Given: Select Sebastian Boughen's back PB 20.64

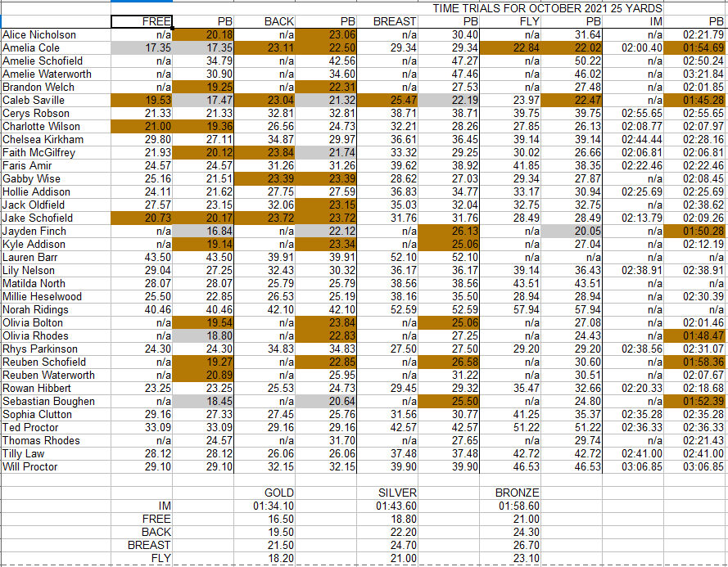Looking at the screenshot, I should tap(325, 402).
